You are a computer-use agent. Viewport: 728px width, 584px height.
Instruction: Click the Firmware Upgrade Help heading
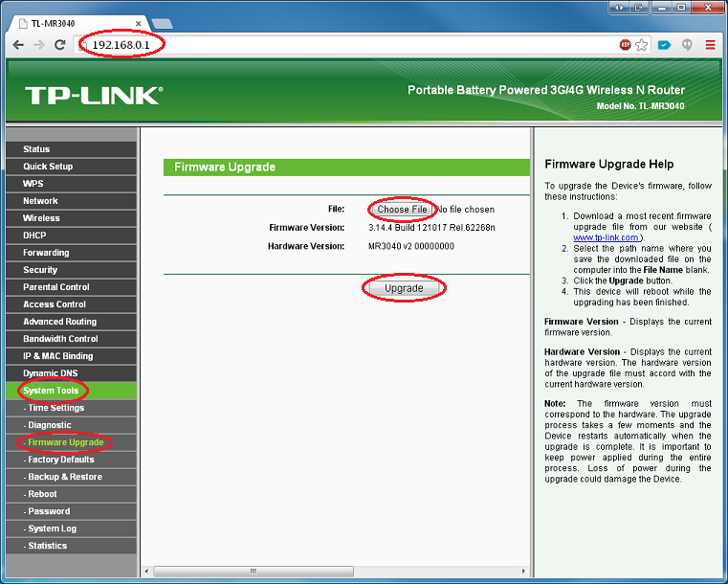pyautogui.click(x=608, y=164)
